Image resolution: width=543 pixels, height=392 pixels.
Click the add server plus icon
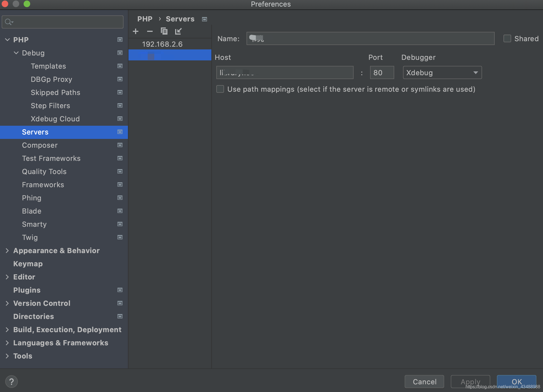click(x=136, y=31)
